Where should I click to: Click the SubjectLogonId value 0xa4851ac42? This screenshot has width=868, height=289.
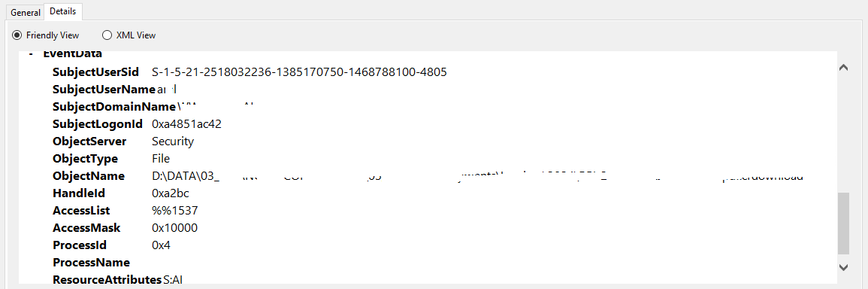186,123
